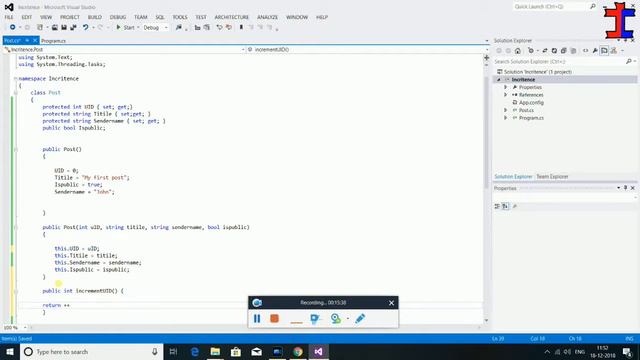Expand the References tree node
This screenshot has width=640, height=360.
tap(505, 95)
